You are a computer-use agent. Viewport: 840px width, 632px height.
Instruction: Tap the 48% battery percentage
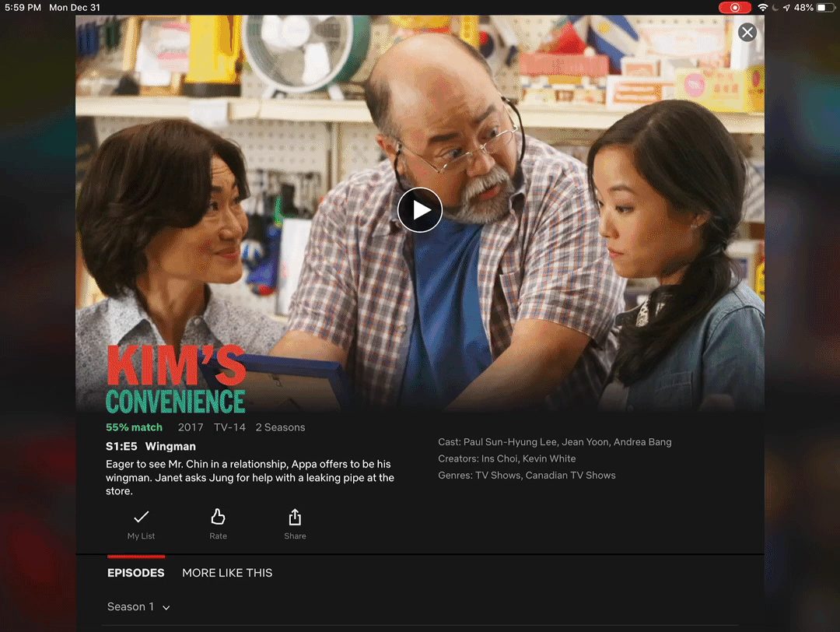click(803, 8)
